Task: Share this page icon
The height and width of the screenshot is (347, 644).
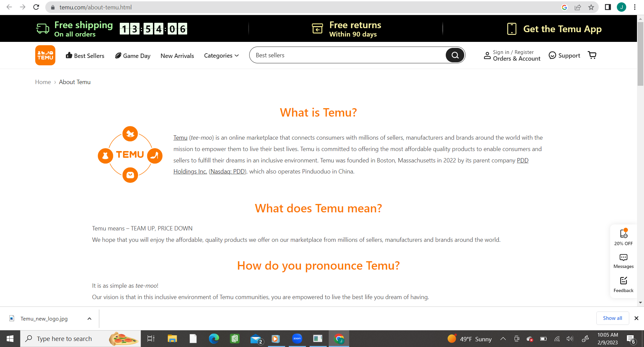Action: 578,7
